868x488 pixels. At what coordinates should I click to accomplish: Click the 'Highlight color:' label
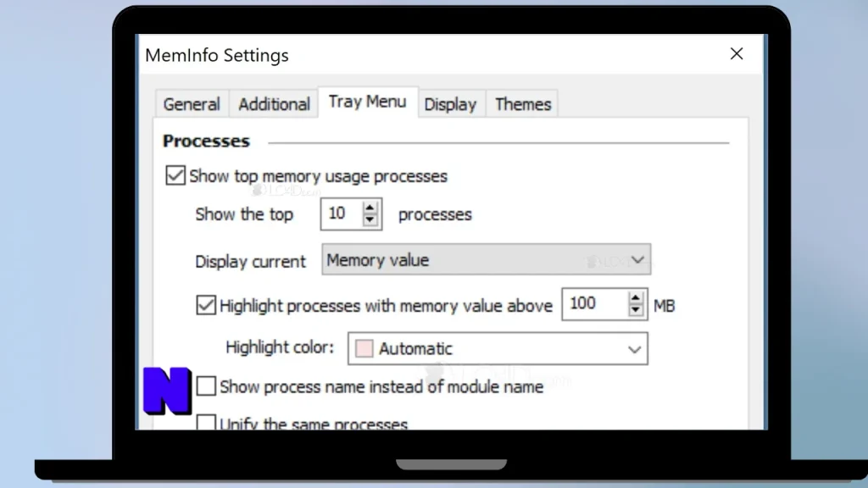coord(280,347)
